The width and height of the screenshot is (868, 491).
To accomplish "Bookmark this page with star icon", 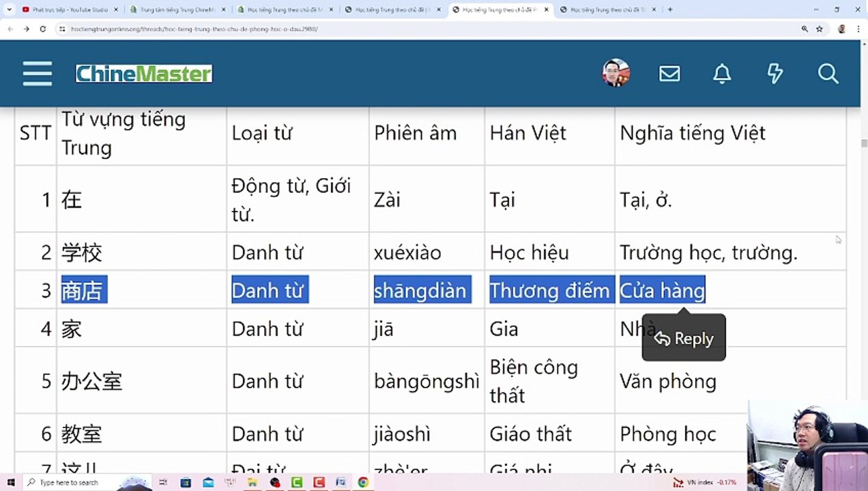I will (820, 29).
